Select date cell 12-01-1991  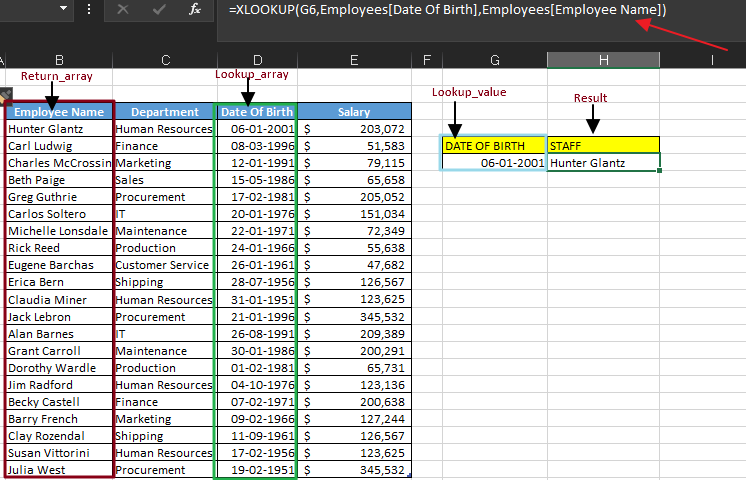pos(257,163)
